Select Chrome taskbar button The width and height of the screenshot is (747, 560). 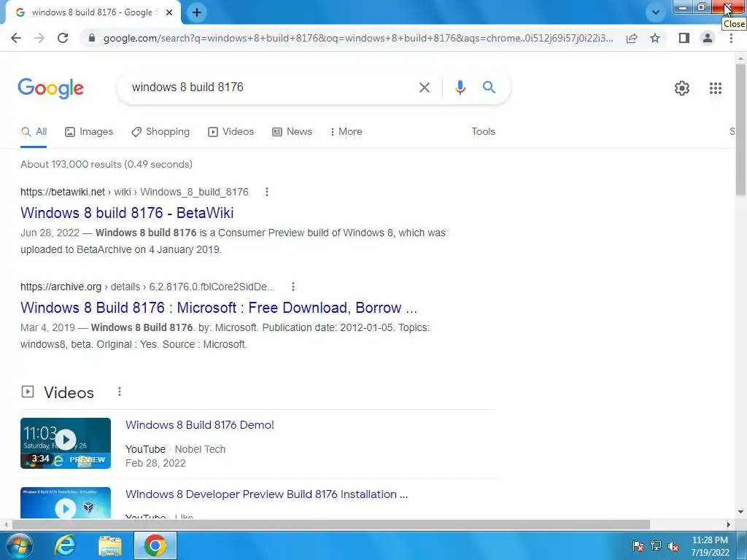(x=155, y=545)
